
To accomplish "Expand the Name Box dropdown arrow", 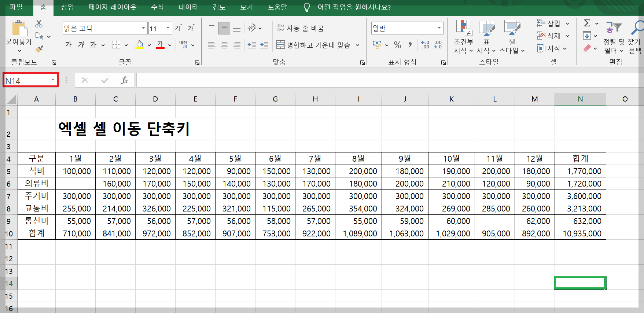I will 53,80.
